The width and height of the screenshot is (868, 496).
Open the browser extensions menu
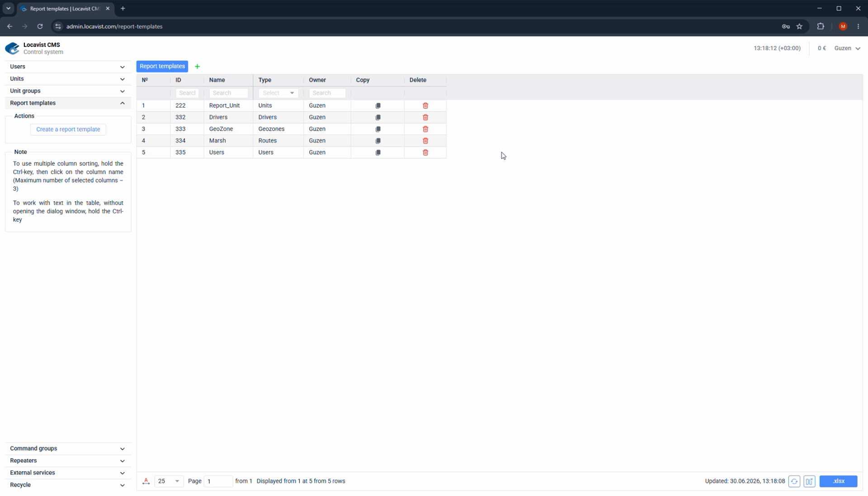821,27
